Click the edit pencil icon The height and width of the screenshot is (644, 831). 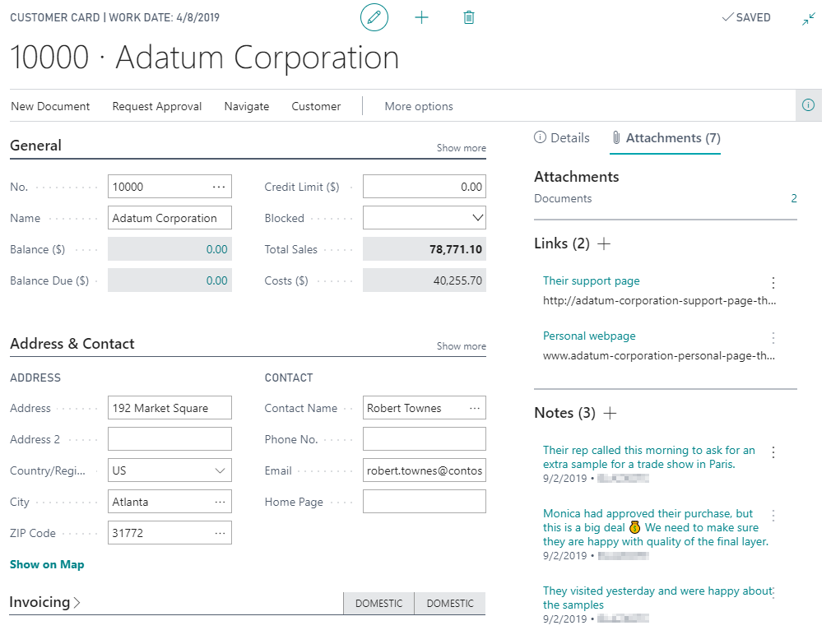(x=374, y=17)
